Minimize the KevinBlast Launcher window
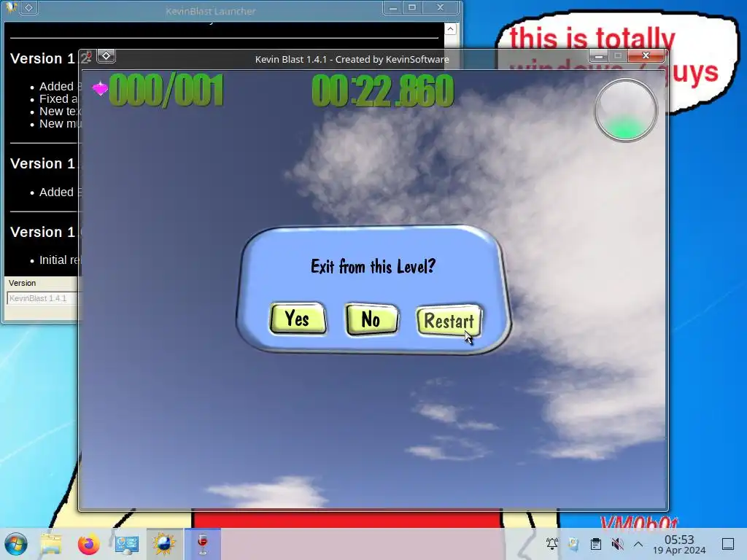Viewport: 747px width, 560px height. coord(393,7)
